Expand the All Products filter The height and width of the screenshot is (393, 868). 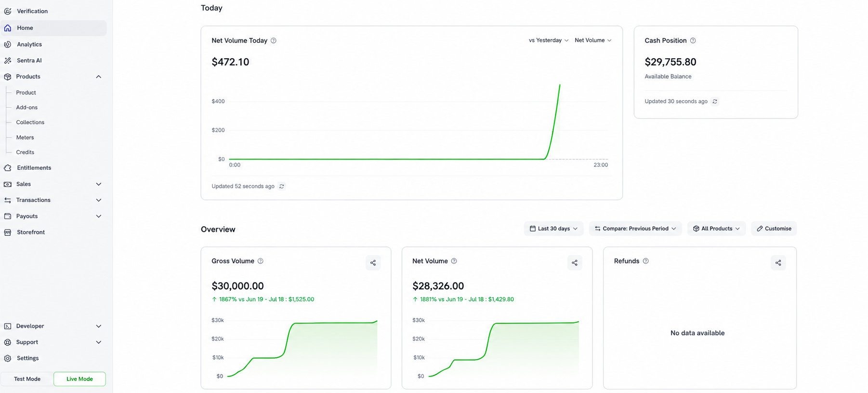pyautogui.click(x=716, y=229)
